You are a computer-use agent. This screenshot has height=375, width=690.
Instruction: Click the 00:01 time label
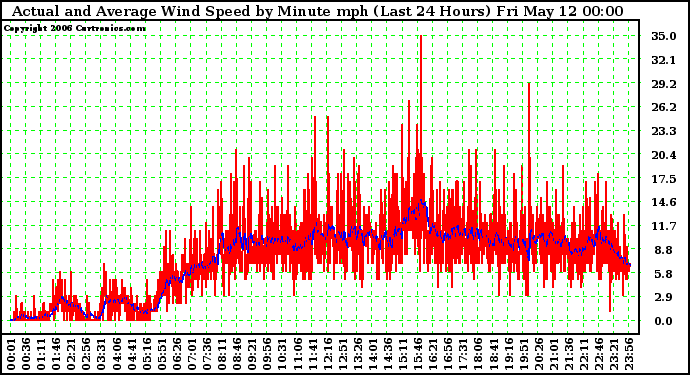pyautogui.click(x=11, y=354)
